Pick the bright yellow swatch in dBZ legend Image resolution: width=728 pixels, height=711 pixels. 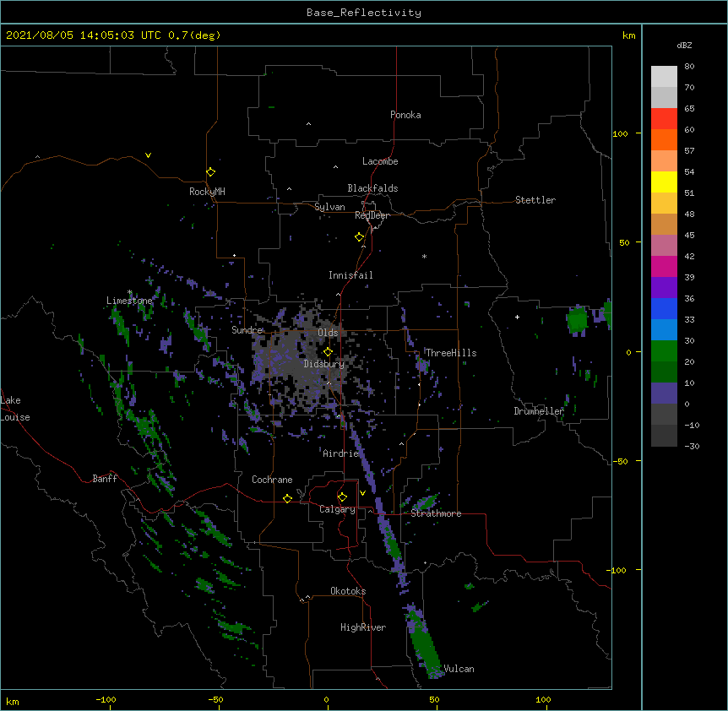(664, 182)
